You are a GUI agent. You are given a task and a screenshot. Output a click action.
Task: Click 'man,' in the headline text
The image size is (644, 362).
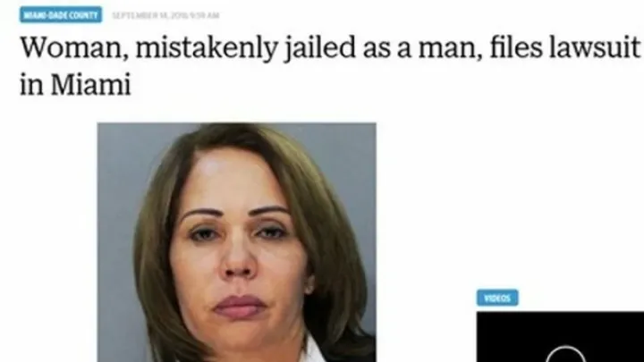[x=451, y=50]
